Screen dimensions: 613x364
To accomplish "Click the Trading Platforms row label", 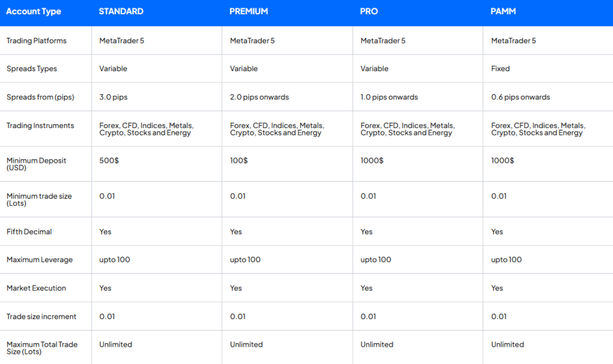I will tap(37, 41).
